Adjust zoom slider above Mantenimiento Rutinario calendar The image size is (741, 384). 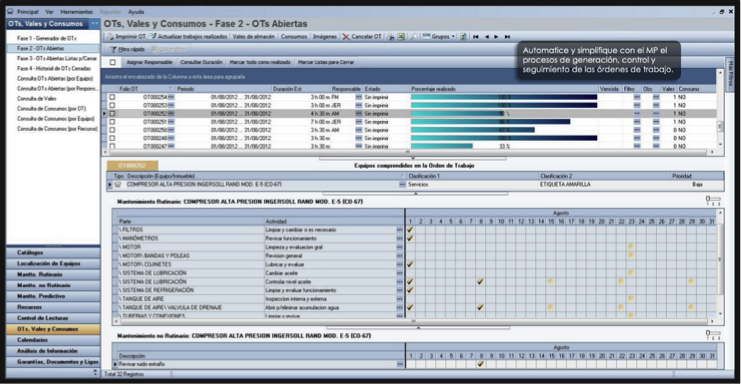click(x=713, y=200)
